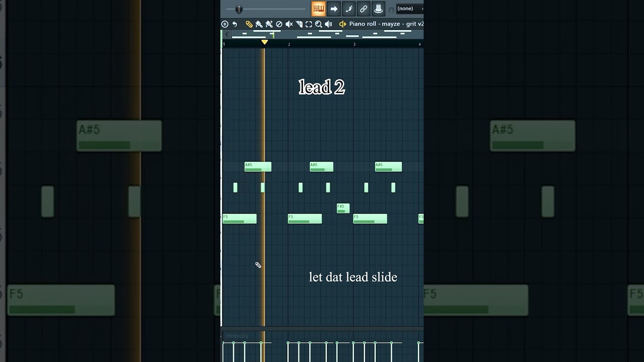Click the knob controller icon
The width and height of the screenshot is (644, 362).
tap(378, 9)
